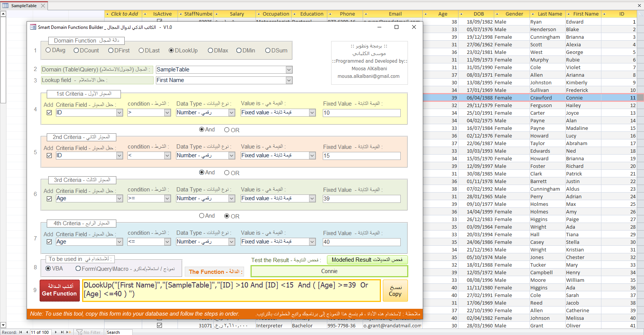Click the No Filter funnel icon
Screen dimensions: 644x335
pos(79,332)
